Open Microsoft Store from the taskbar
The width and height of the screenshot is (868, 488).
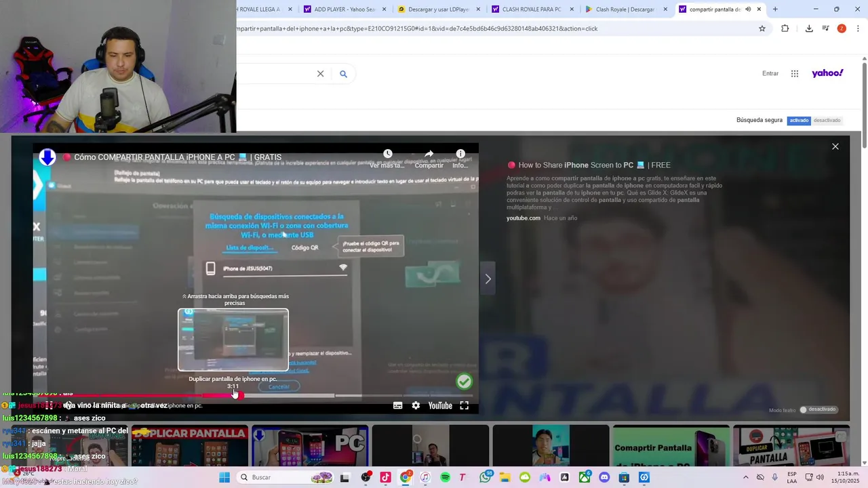pyautogui.click(x=625, y=477)
